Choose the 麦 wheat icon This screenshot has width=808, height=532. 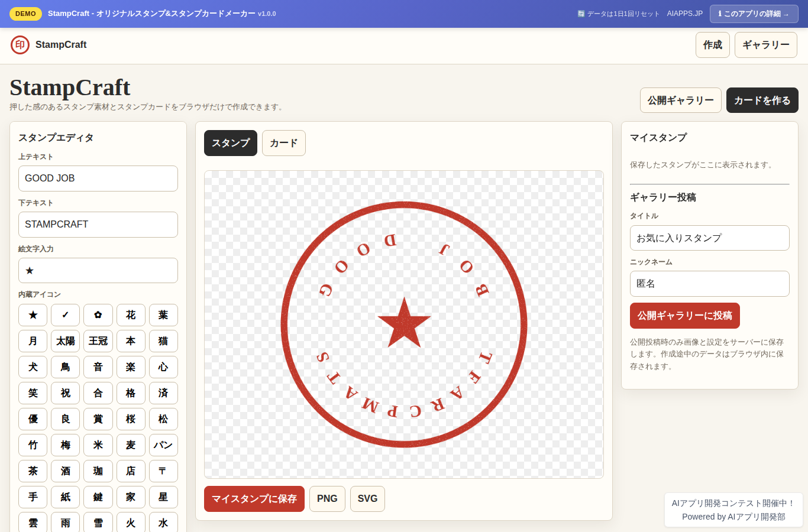coord(131,445)
